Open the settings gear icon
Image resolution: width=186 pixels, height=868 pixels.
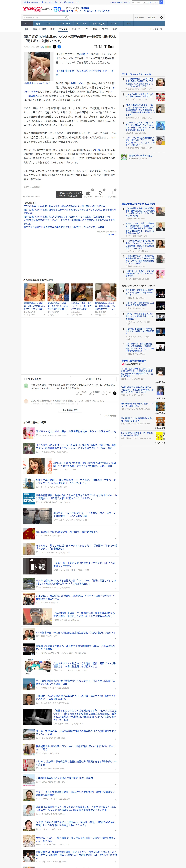point(161,18)
